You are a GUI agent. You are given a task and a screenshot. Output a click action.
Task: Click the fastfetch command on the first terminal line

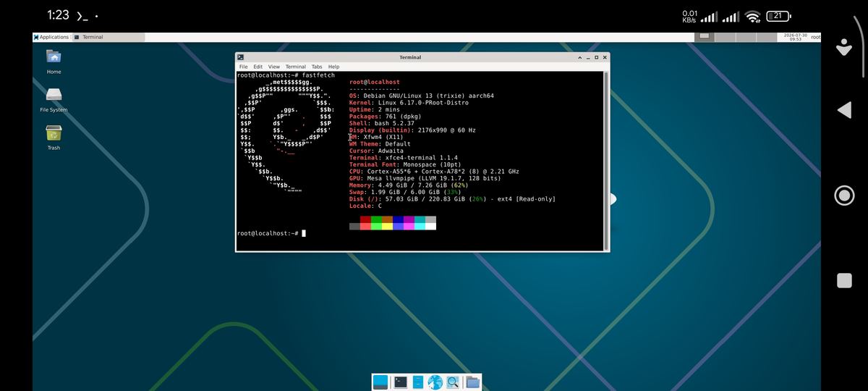tap(318, 75)
